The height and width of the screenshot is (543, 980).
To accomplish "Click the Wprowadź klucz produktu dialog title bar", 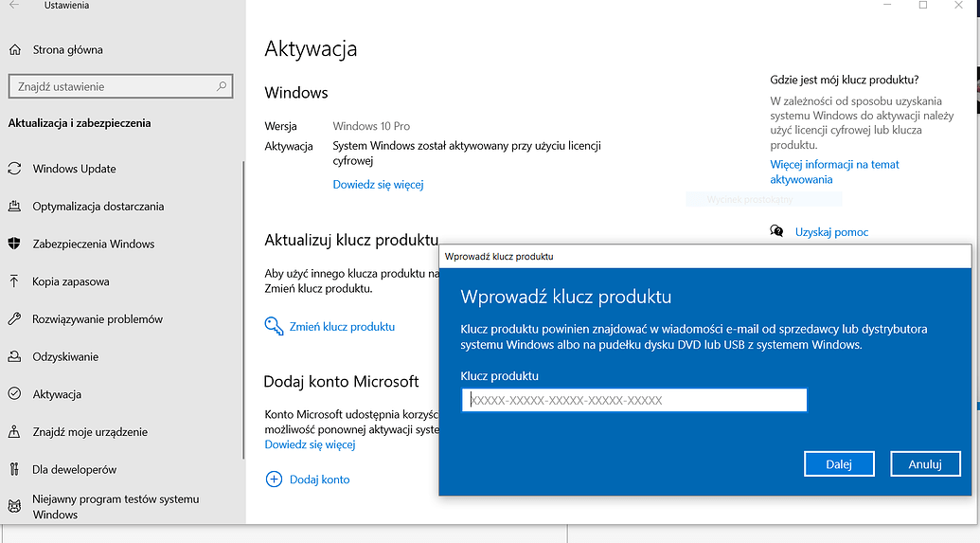I will coord(705,257).
